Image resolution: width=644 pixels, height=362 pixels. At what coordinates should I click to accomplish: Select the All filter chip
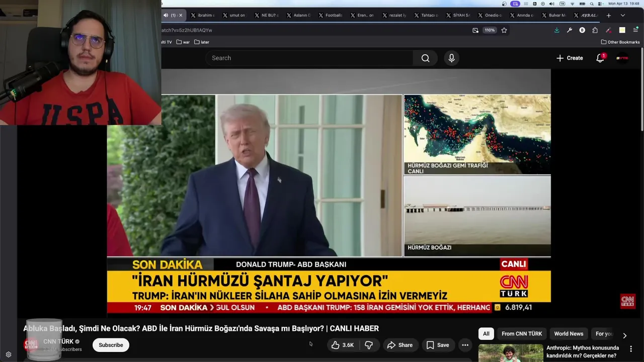tap(486, 334)
